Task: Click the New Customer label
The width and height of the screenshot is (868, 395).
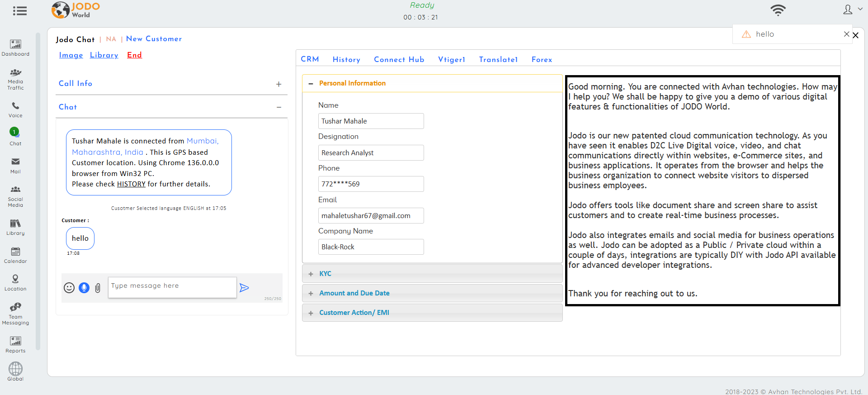Action: tap(154, 39)
